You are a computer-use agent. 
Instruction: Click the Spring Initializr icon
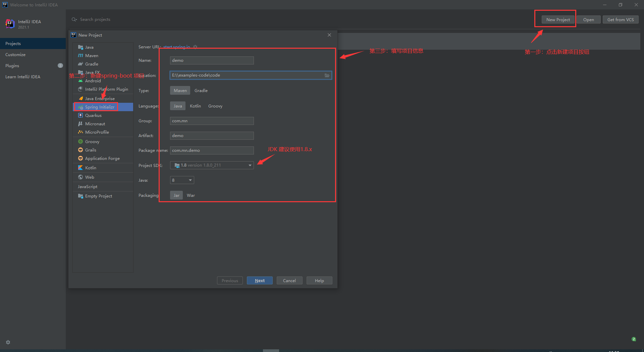80,107
